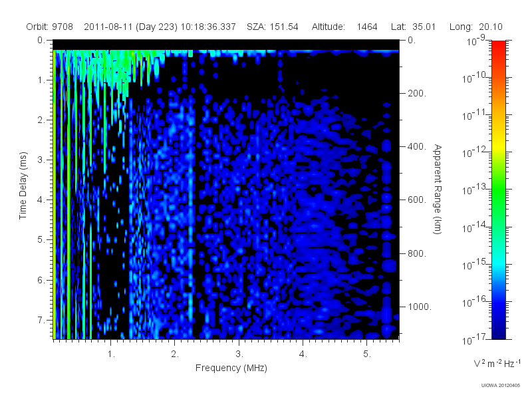Click the colorbar label '10⁻¹⁵'
The height and width of the screenshot is (399, 532).
[x=474, y=264]
